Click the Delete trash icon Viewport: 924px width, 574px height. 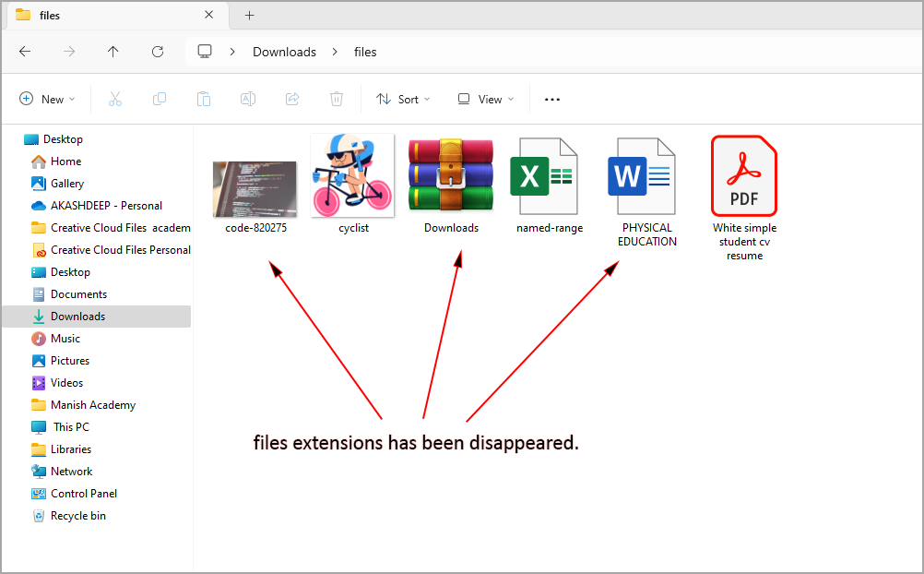pyautogui.click(x=337, y=99)
